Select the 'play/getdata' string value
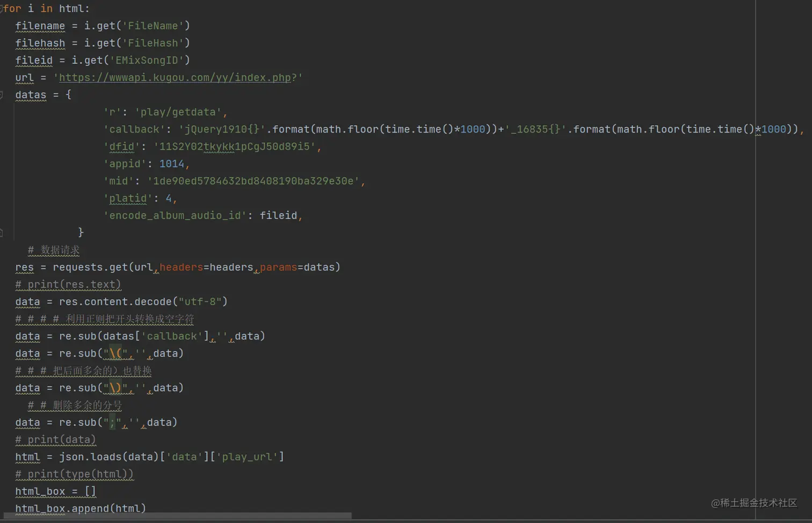This screenshot has height=523, width=812. (x=178, y=112)
